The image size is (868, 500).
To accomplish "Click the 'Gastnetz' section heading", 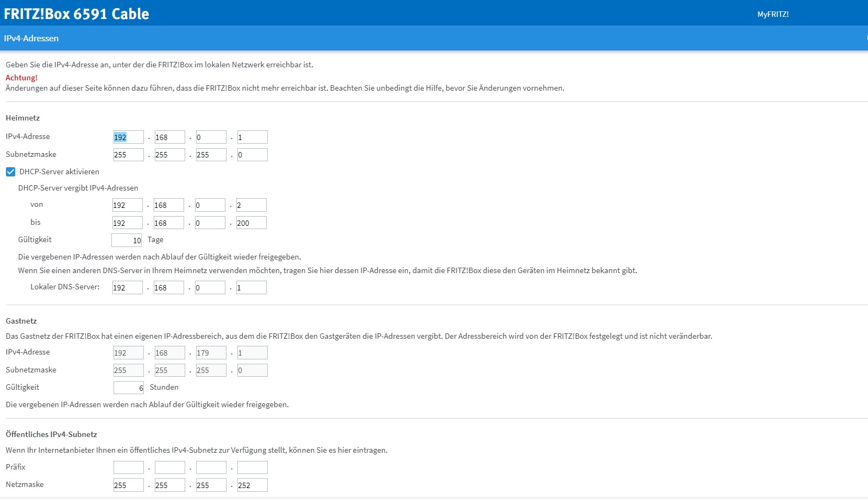I will point(21,321).
